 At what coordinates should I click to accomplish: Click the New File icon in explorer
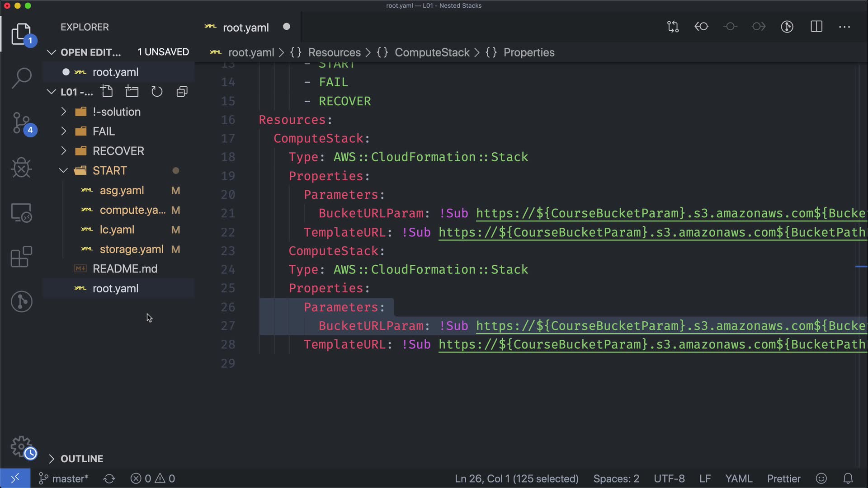(107, 92)
